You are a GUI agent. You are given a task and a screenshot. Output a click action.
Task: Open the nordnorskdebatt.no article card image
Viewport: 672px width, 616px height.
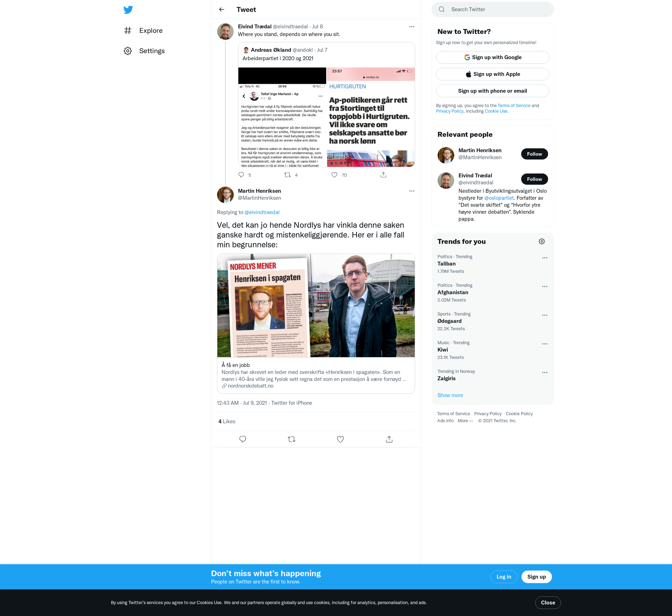coord(316,305)
